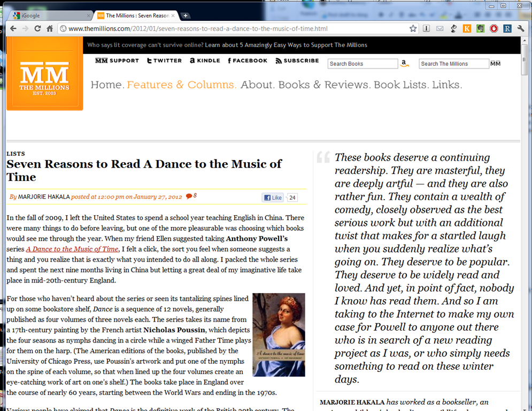Reload the page with the refresh icon
This screenshot has width=532, height=411.
click(37, 28)
